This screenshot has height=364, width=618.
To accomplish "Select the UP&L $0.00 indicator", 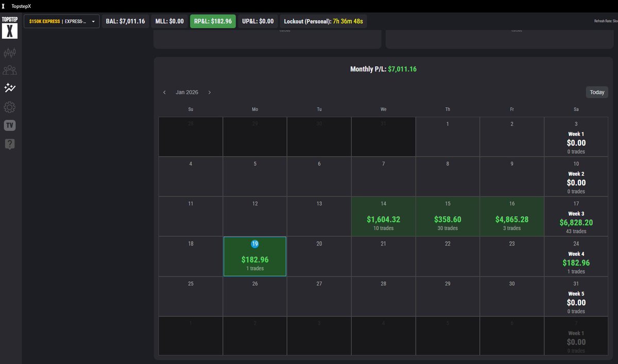I will 257,21.
